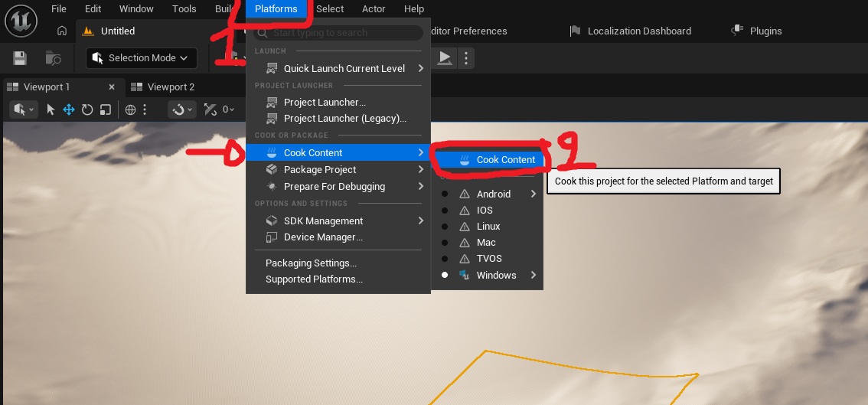Select the IOS platform radio bullet

[445, 211]
